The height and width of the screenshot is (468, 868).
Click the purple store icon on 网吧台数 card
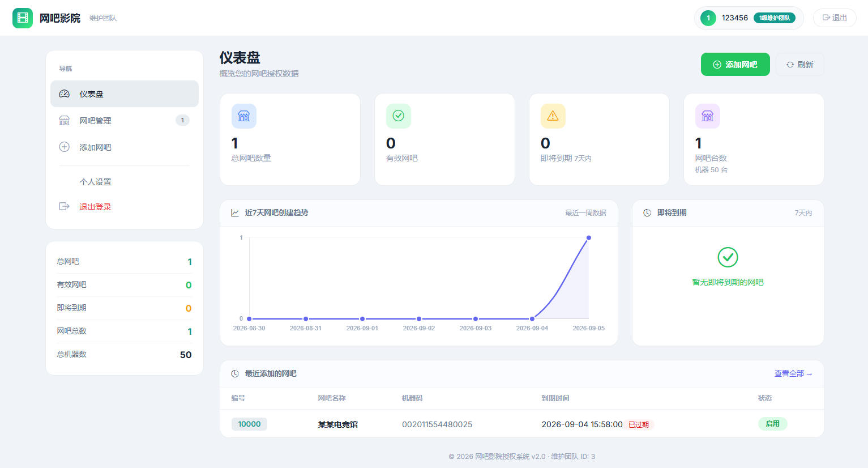click(x=708, y=116)
